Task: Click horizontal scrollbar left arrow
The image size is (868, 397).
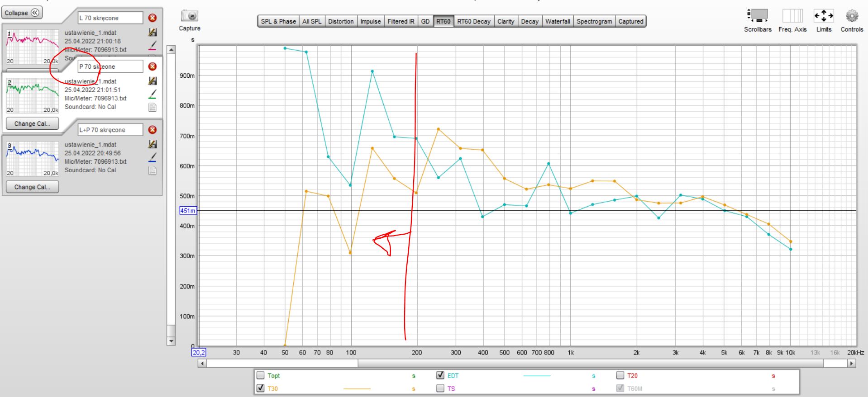Action: (202, 363)
